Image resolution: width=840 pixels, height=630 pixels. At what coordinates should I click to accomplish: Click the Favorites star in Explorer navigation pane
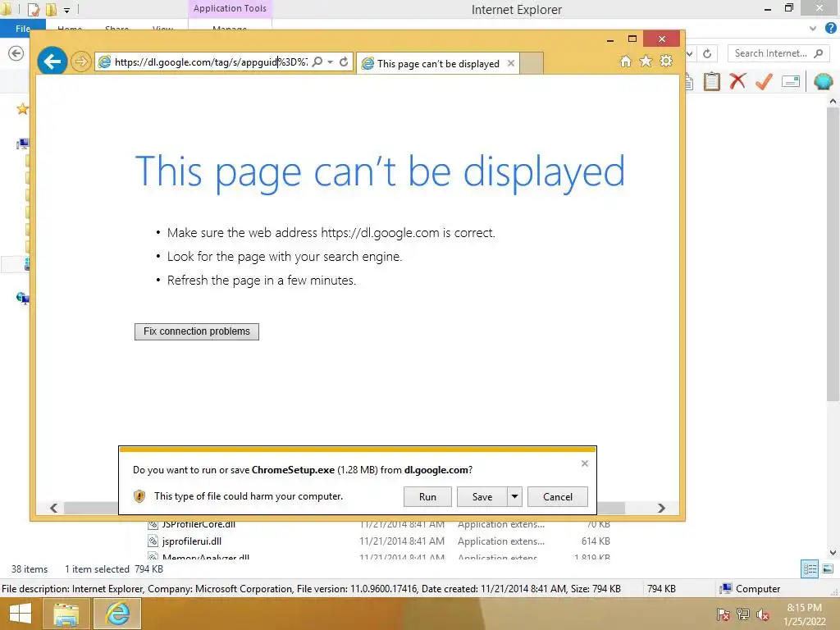coord(22,109)
